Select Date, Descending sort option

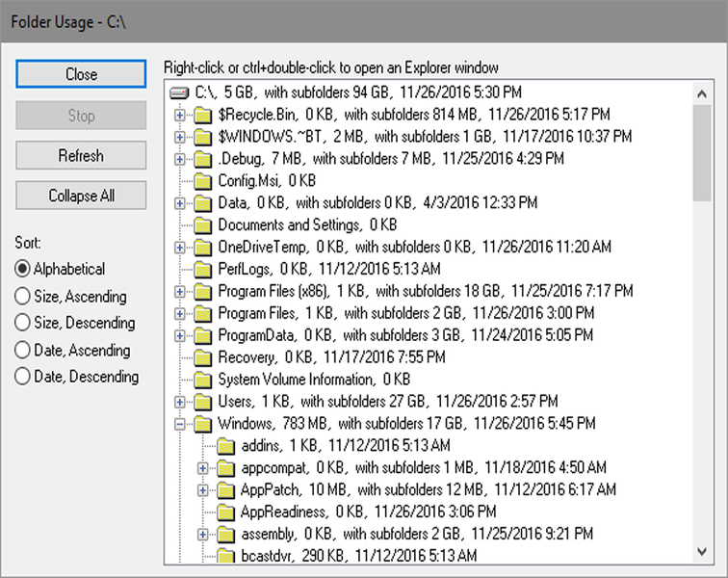point(77,377)
